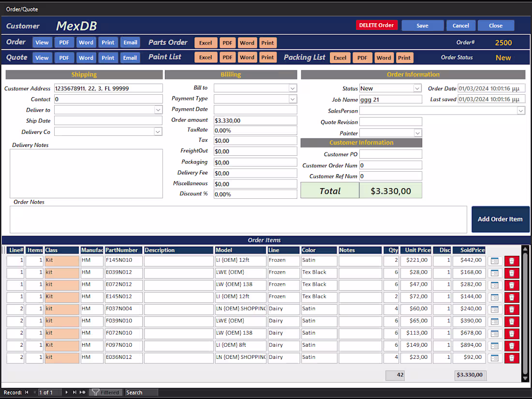The width and height of the screenshot is (532, 399).
Task: Toggle the Filtered indicator in the record bar
Action: pos(106,392)
